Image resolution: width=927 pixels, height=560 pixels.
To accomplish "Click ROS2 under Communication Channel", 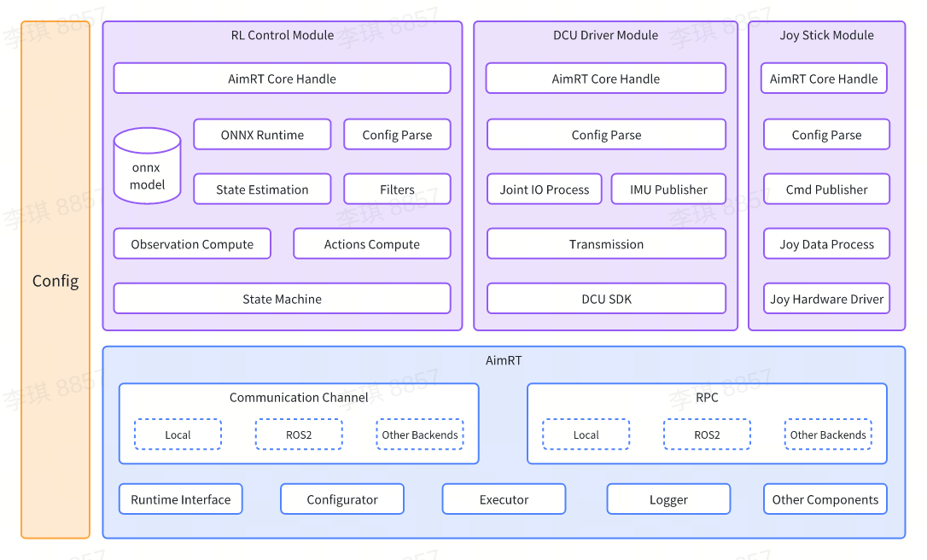I will coord(299,435).
